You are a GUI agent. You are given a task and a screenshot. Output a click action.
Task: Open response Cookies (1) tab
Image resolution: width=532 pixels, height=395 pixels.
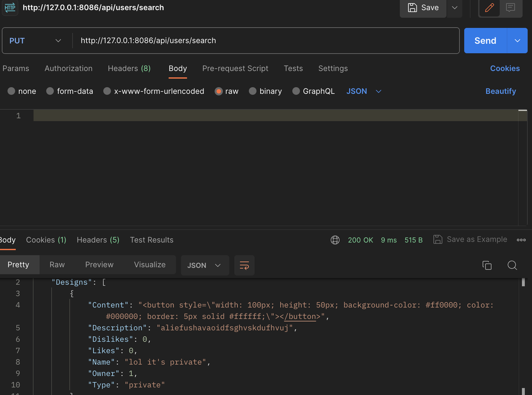click(x=46, y=240)
